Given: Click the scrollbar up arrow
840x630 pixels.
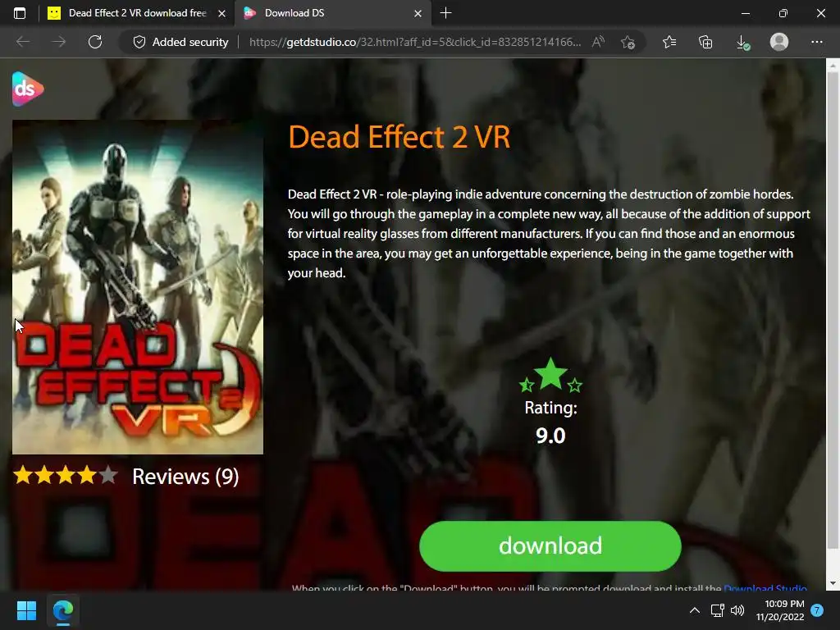Looking at the screenshot, I should click(833, 66).
